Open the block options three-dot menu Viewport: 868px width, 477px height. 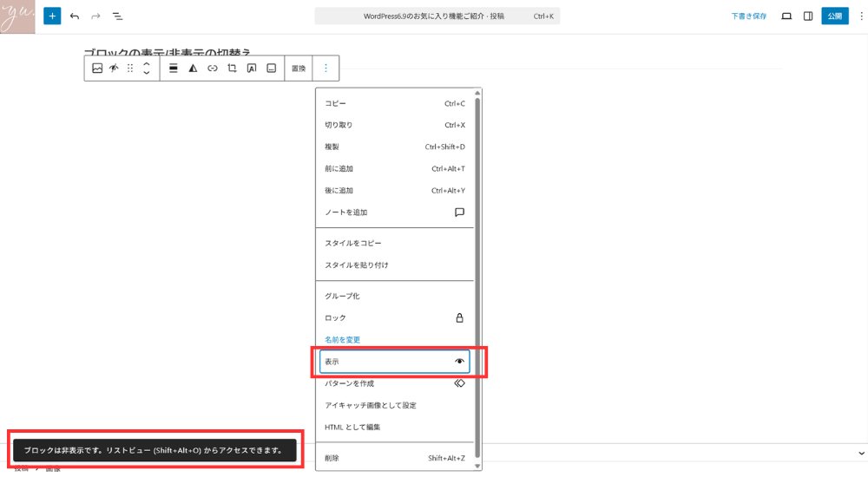tap(326, 69)
